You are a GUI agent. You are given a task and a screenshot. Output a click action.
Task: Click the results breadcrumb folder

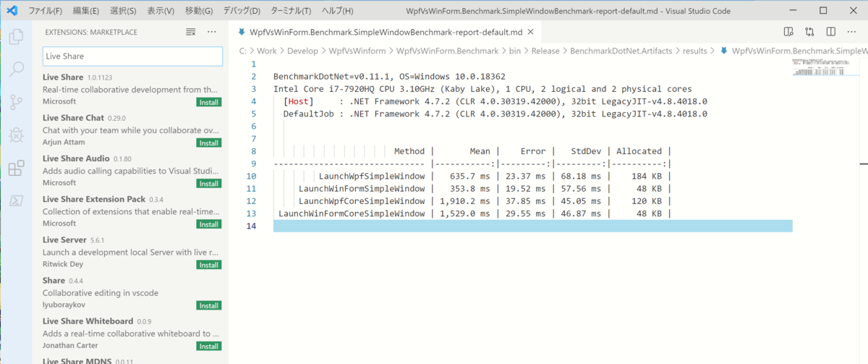694,51
